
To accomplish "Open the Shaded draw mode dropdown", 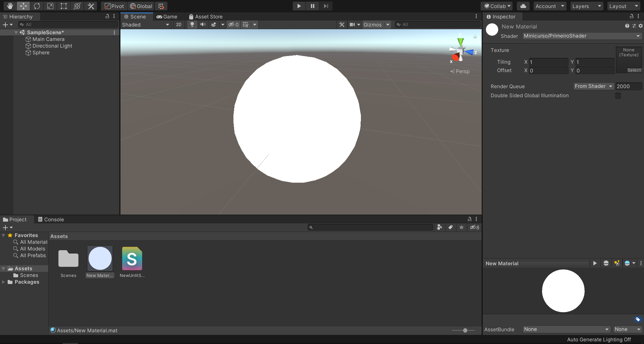I will click(x=146, y=24).
